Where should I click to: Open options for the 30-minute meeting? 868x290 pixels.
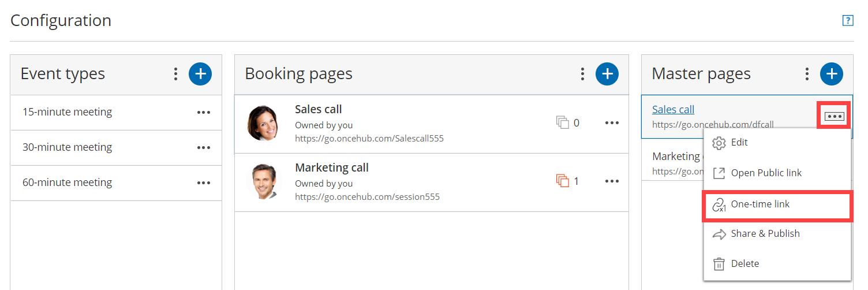(203, 148)
